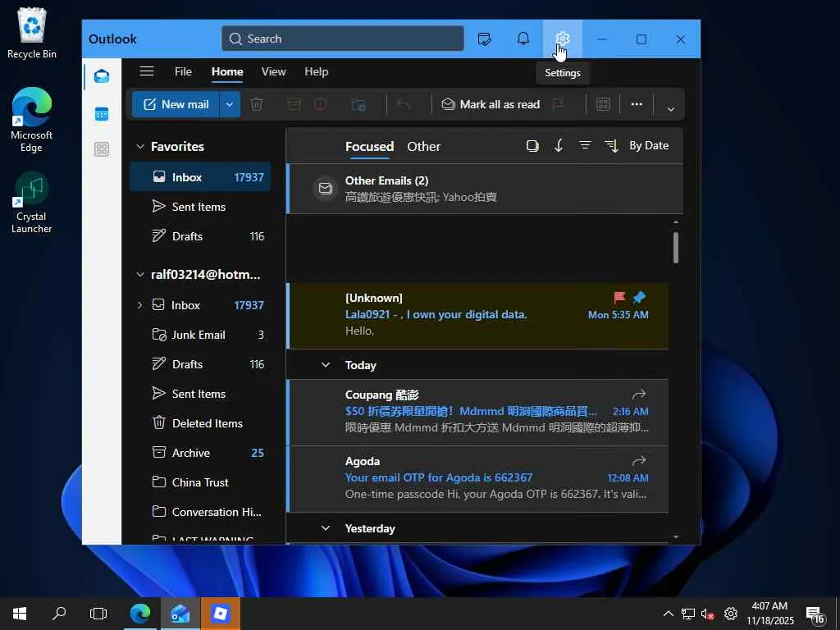The height and width of the screenshot is (630, 840).
Task: Collapse the ralf03214@hotm... account
Action: coord(140,274)
